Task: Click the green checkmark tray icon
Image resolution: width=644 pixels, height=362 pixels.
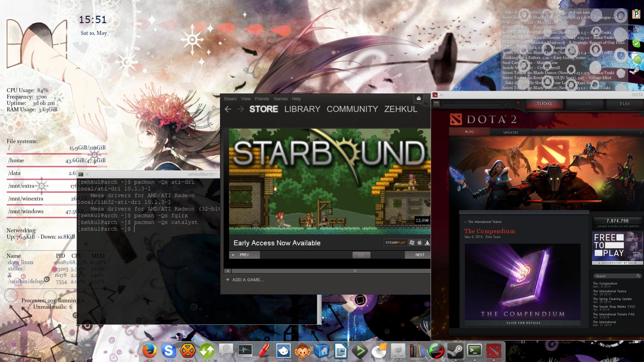Action: click(x=636, y=43)
